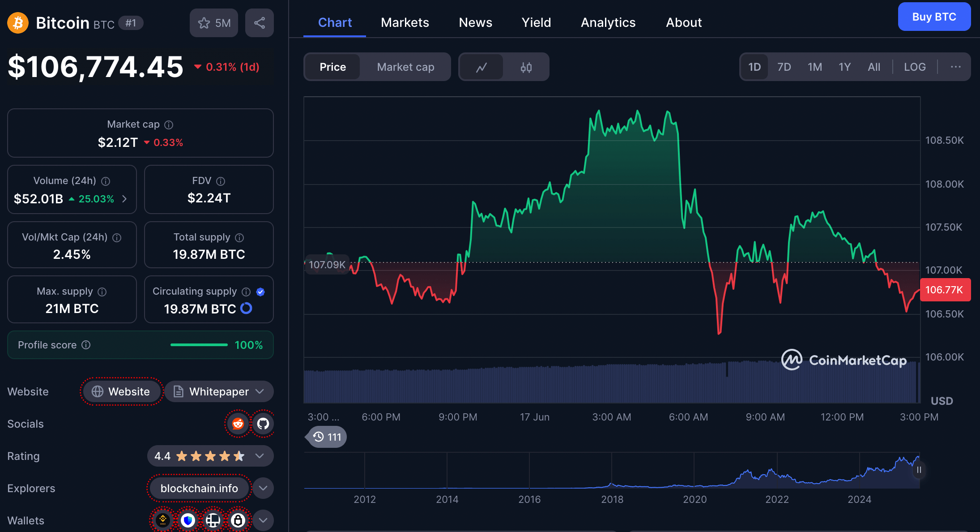Screen dimensions: 980x532
Task: Open Bitcoin's Reddit social link
Action: (238, 424)
